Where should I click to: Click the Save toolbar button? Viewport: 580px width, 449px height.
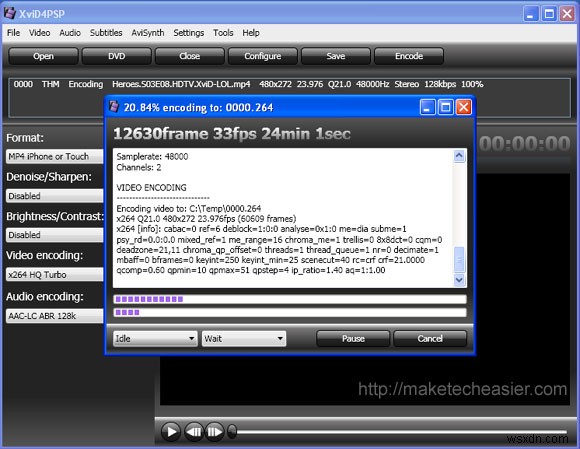(x=335, y=56)
